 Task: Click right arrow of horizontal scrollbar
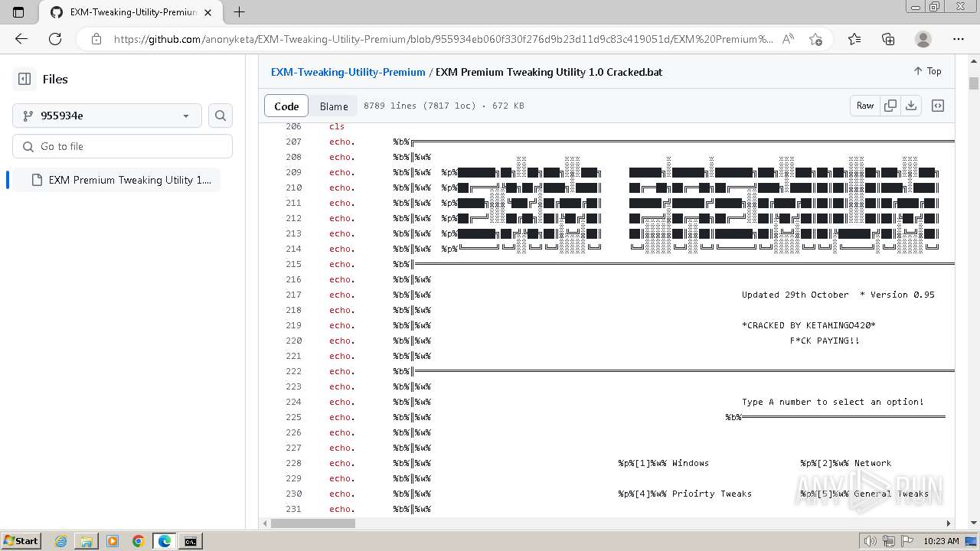[948, 523]
